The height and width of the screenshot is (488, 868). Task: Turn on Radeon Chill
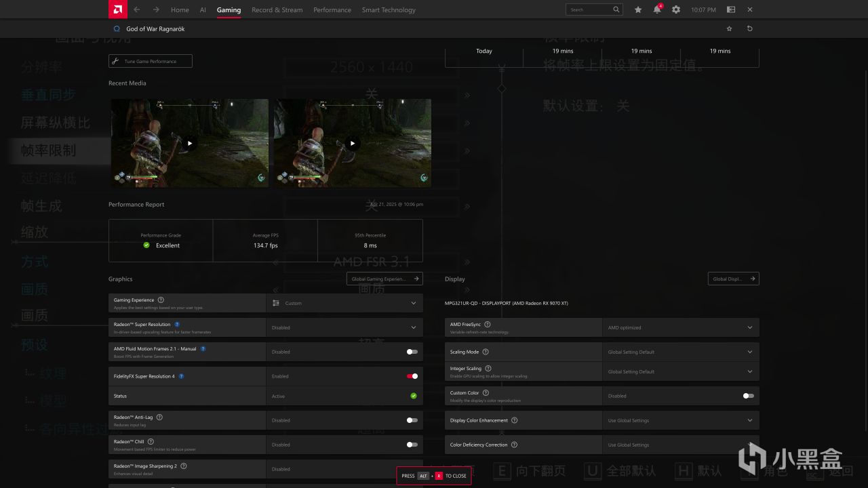coord(412,445)
